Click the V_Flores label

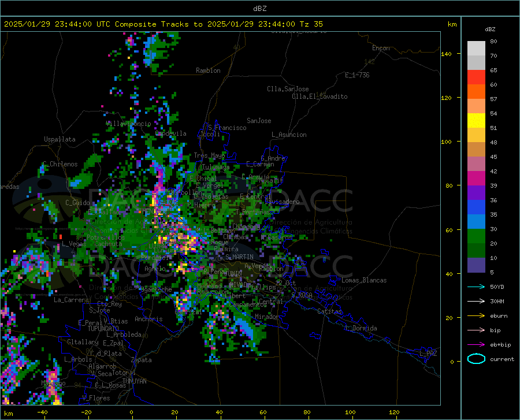(x=96, y=398)
